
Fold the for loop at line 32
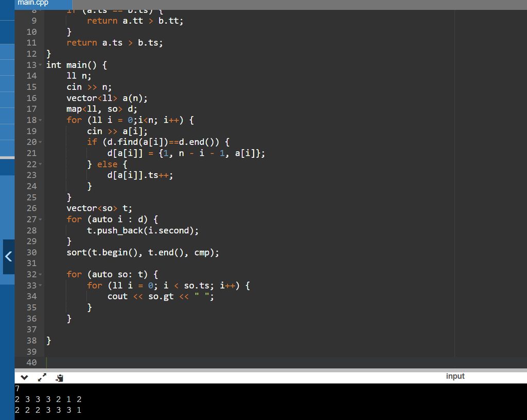pos(40,275)
